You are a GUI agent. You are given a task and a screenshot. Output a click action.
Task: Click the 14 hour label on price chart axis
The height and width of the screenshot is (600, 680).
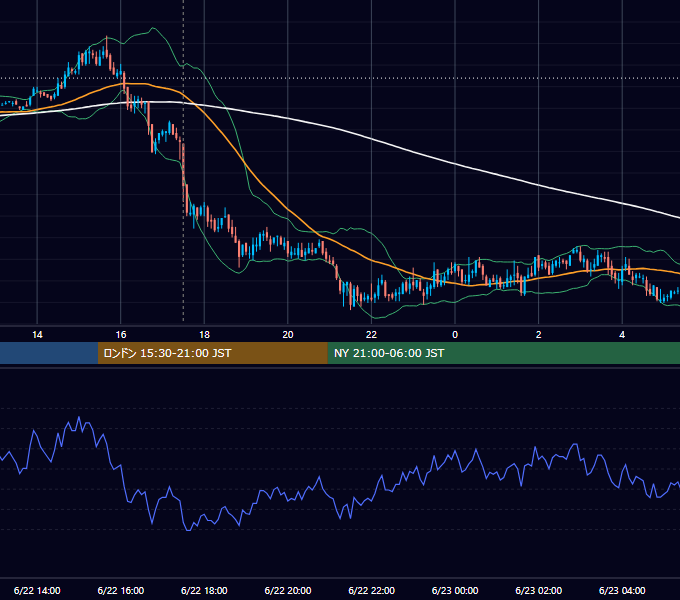pos(37,335)
